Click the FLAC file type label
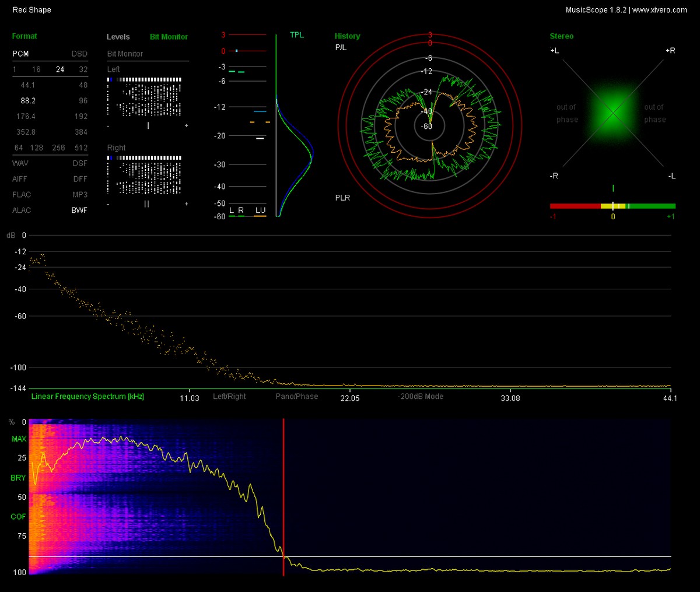Screen dimensions: 700x592 click(x=22, y=195)
